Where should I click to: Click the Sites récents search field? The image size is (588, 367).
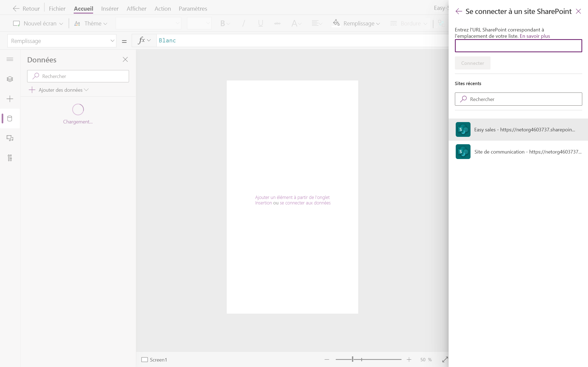pos(518,99)
